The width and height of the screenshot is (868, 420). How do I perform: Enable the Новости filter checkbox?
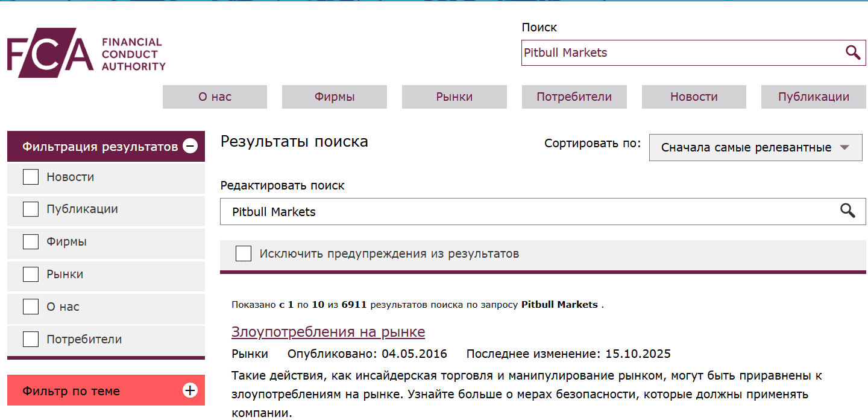coord(30,177)
